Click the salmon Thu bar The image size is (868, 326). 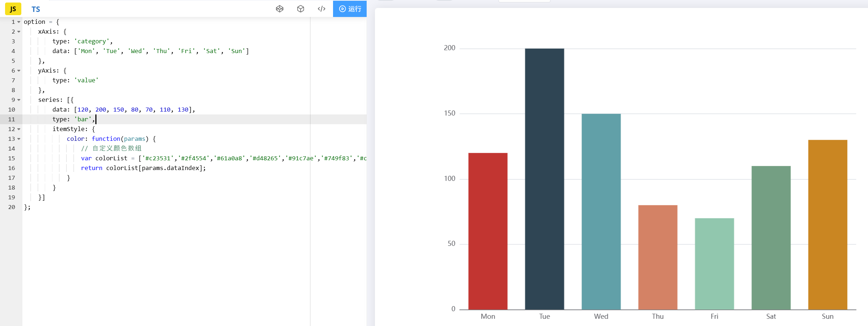click(x=658, y=257)
